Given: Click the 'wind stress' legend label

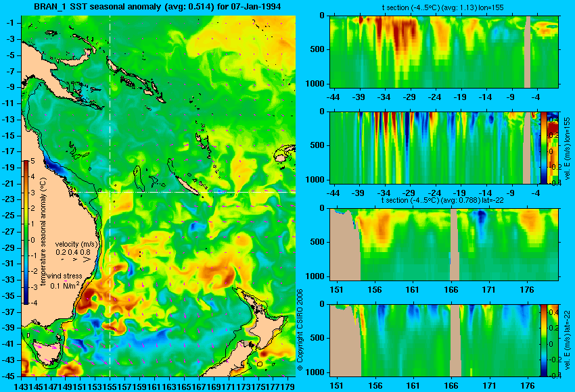Looking at the screenshot, I should [64, 276].
